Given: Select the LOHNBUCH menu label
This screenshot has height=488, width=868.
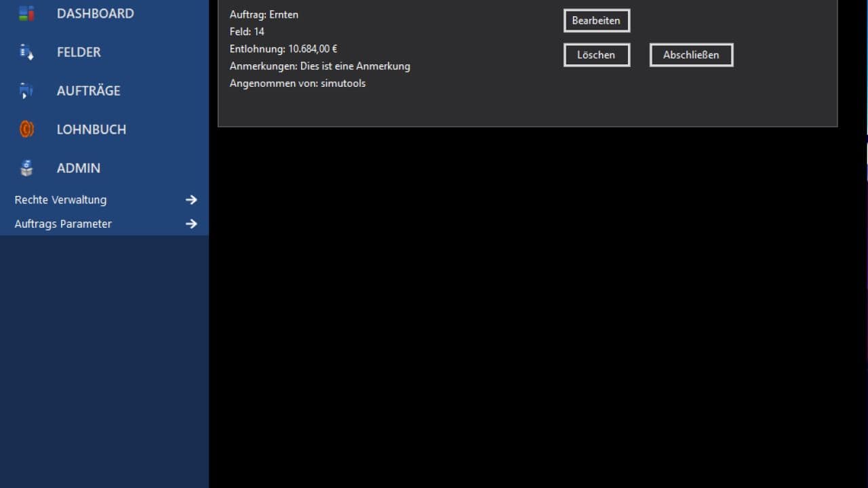Looking at the screenshot, I should [91, 129].
